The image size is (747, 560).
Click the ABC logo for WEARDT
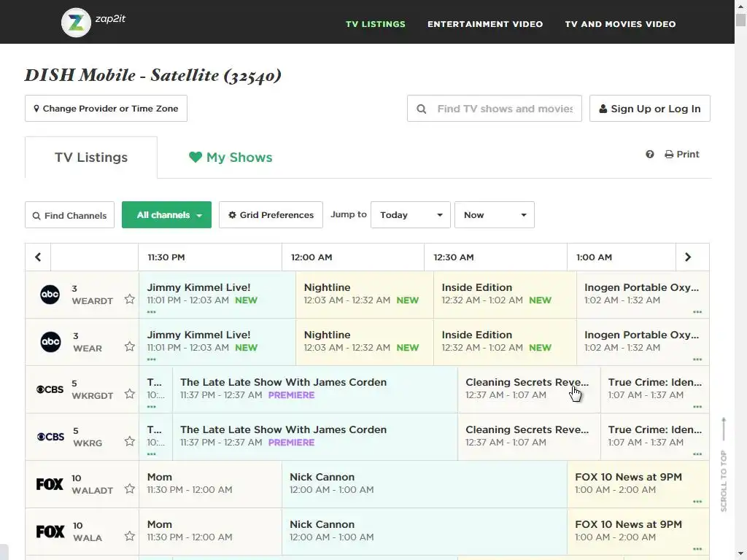[50, 295]
